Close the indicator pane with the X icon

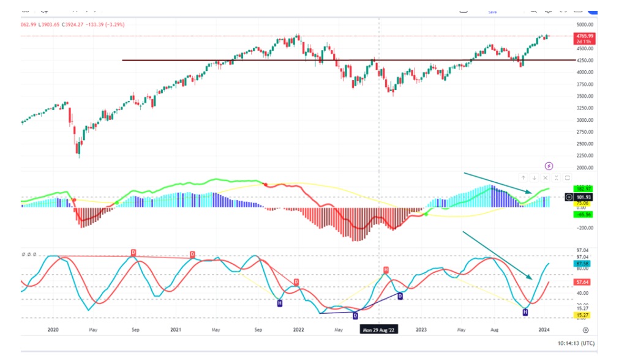546,178
